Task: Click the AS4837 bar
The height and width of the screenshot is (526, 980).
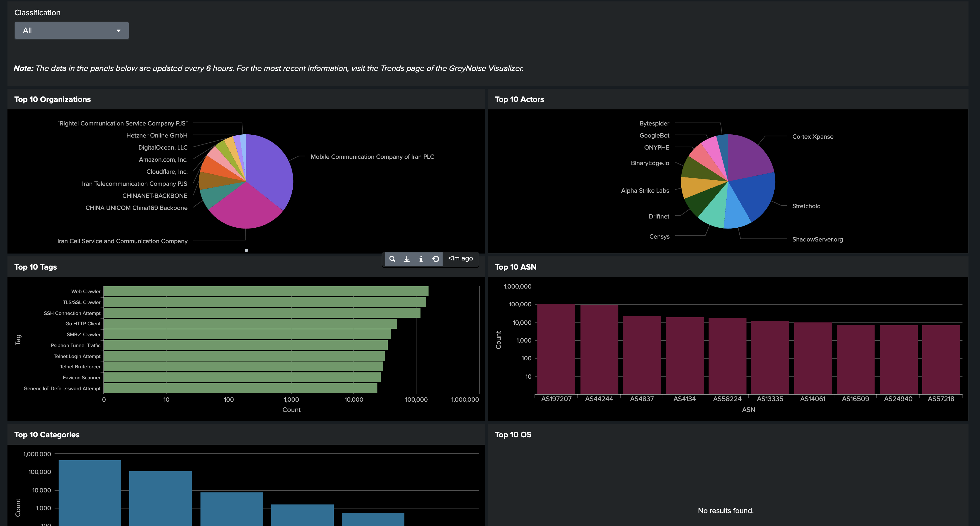Action: click(x=642, y=355)
